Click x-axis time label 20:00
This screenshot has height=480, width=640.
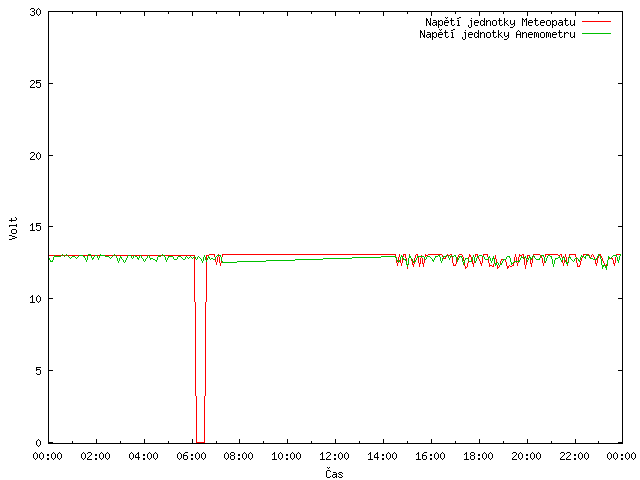(x=526, y=456)
